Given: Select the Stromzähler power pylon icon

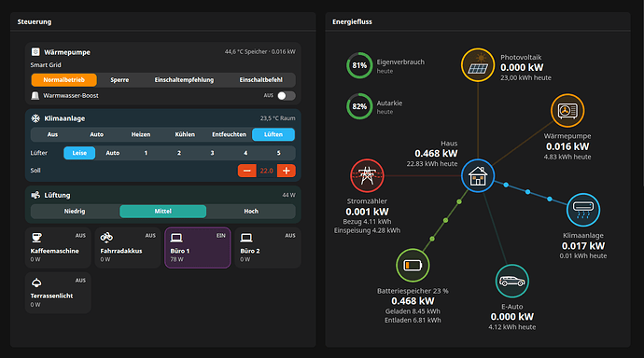Looking at the screenshot, I should click(367, 175).
